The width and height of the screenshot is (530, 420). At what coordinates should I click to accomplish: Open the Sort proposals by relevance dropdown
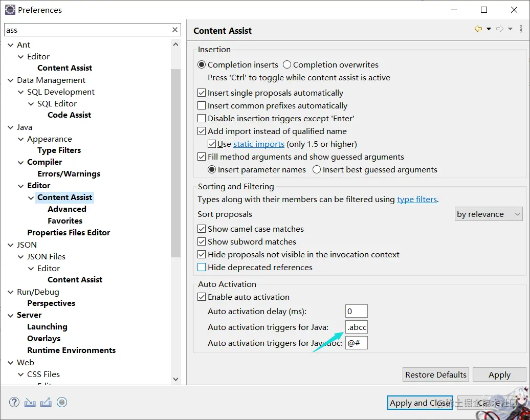pos(489,214)
